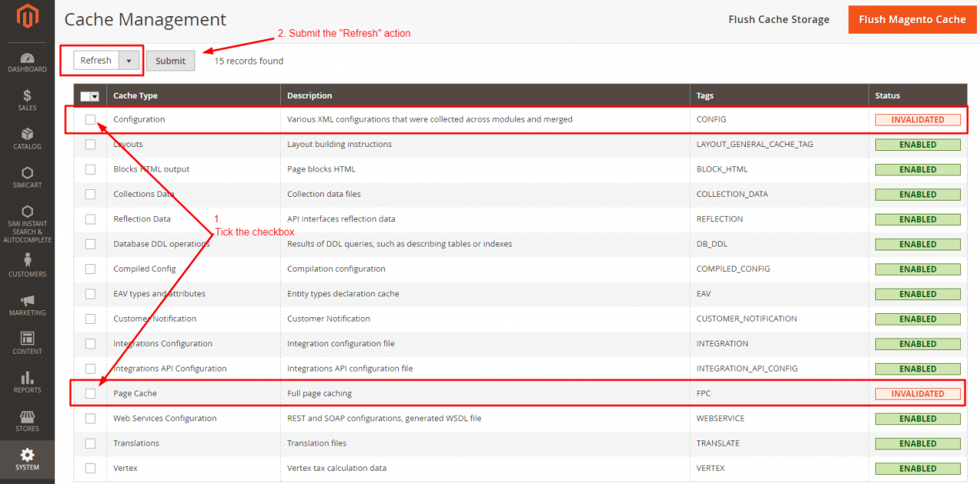The image size is (980, 484).
Task: Open the Reports sidebar icon
Action: (27, 381)
